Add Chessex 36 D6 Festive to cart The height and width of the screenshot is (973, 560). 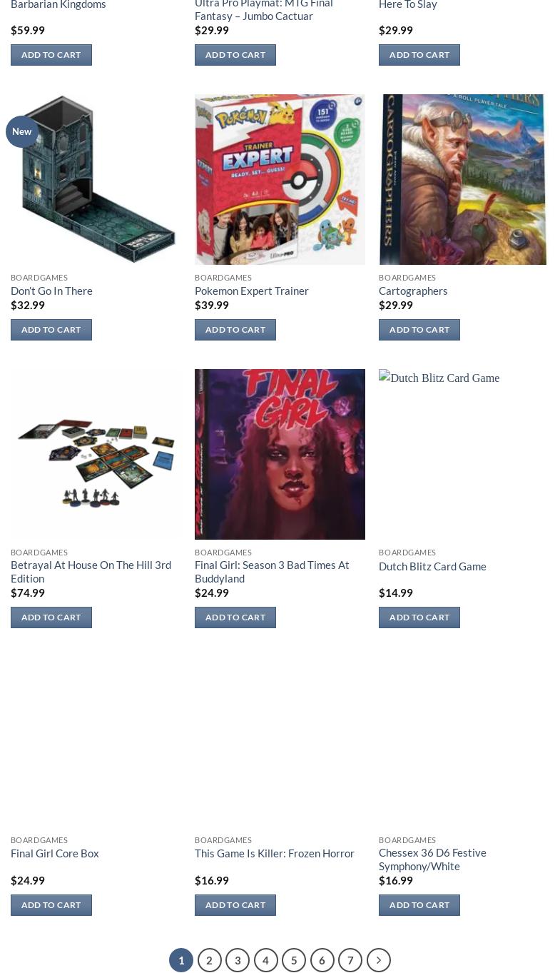(419, 905)
